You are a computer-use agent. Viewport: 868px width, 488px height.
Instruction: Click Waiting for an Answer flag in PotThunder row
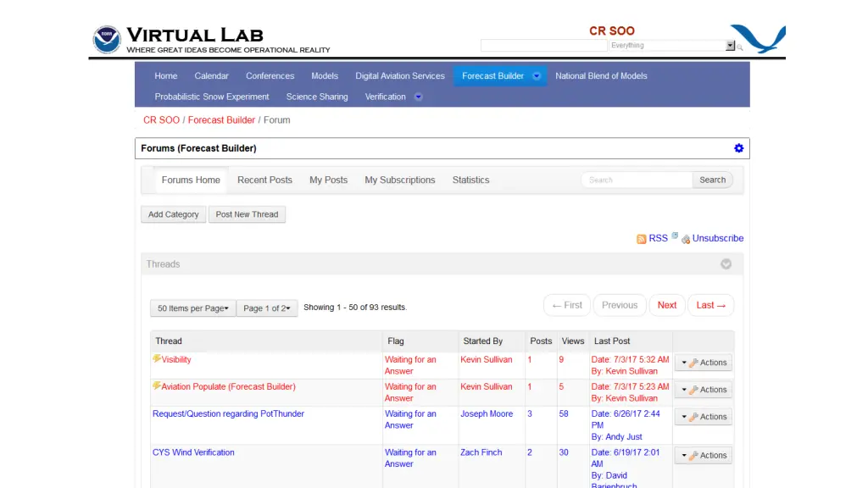pyautogui.click(x=410, y=419)
